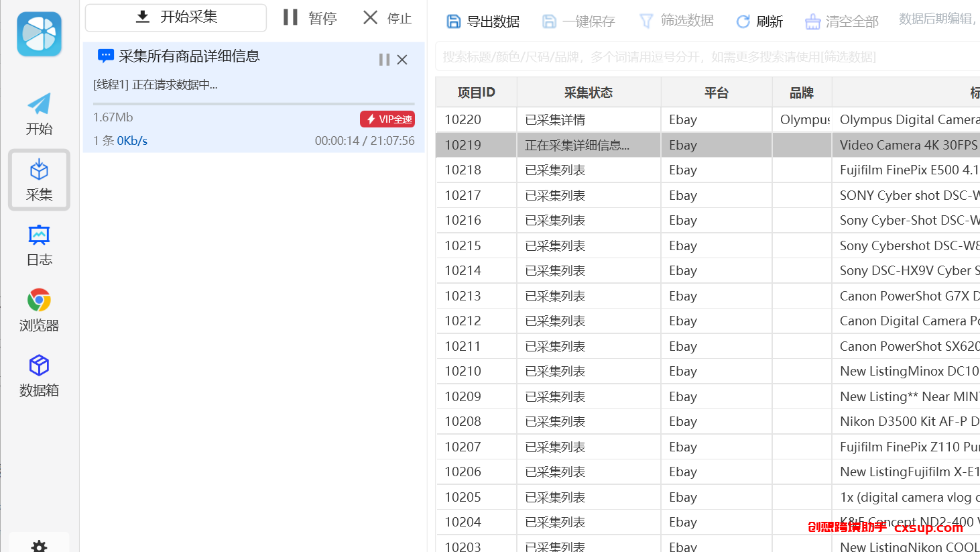Screen dimensions: 980x552
Task: Click the 已采集详情 status cell
Action: click(589, 119)
